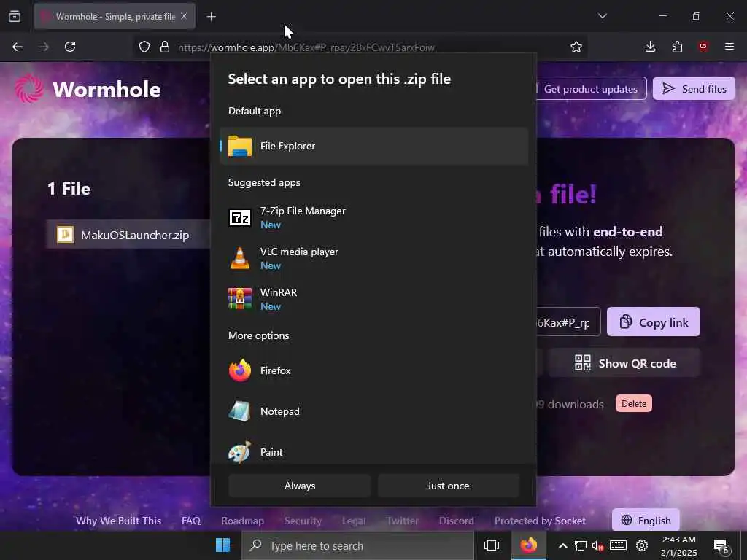This screenshot has height=560, width=747.
Task: Reload the current page
Action: click(70, 47)
